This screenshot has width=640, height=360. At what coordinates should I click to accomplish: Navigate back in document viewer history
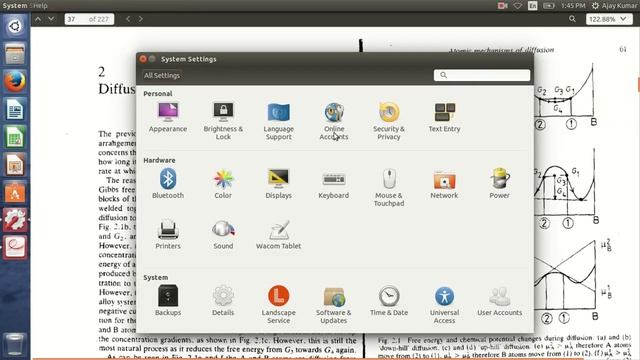128,19
